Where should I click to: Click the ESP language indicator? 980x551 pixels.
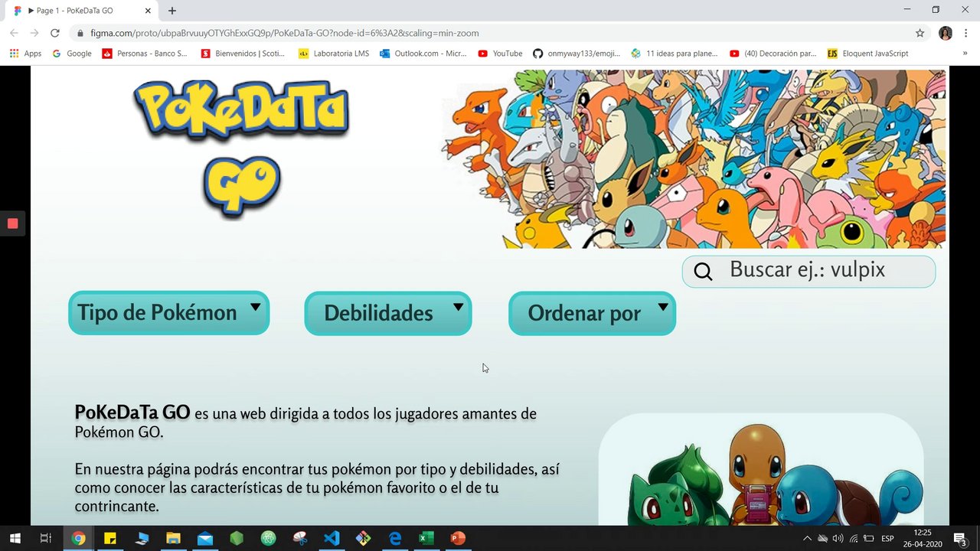(x=887, y=539)
